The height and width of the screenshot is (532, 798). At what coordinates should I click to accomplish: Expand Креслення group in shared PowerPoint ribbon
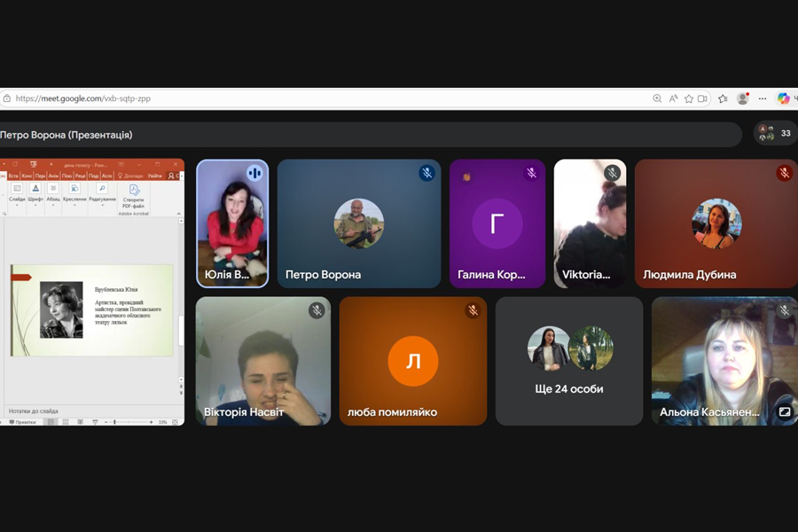[74, 194]
